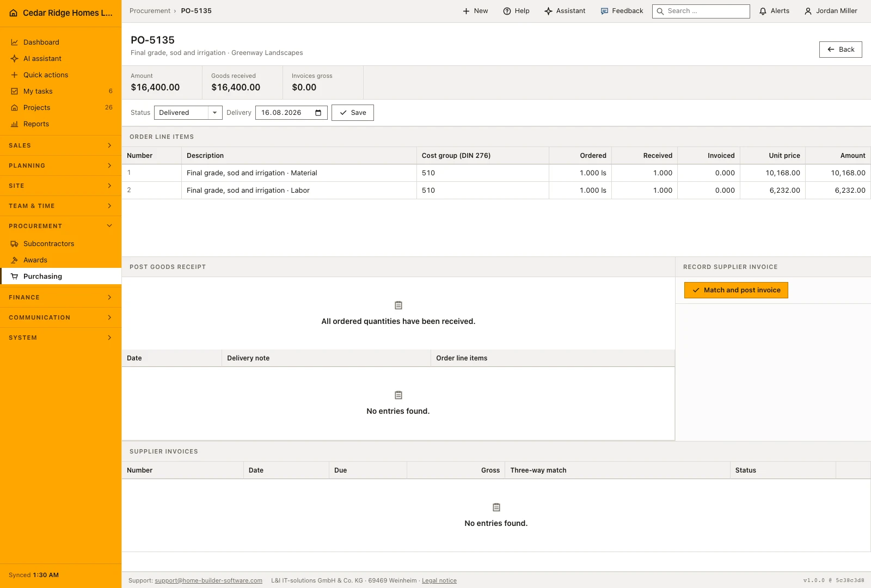Expand the TEAM & TIME section
Screen dimensions: 871x588
pyautogui.click(x=60, y=206)
